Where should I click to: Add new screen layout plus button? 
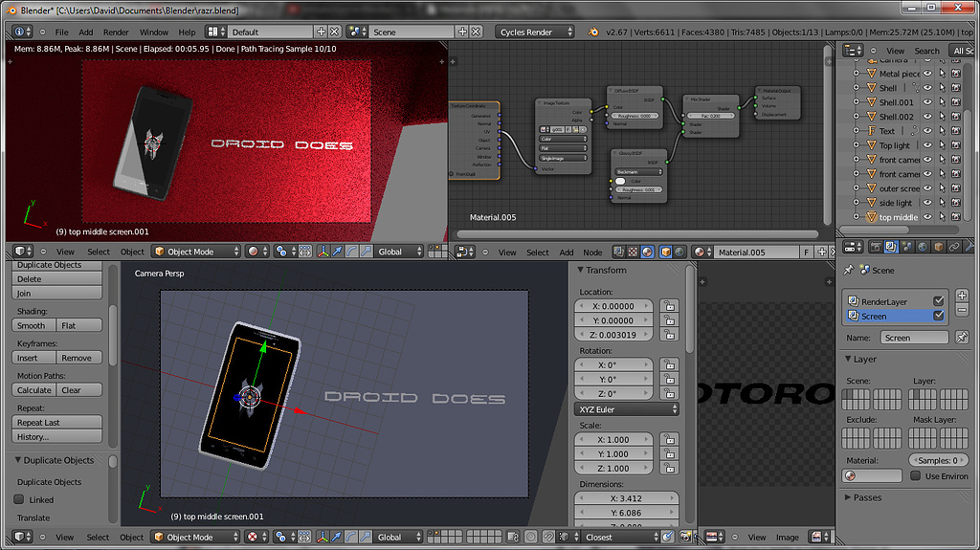(321, 32)
